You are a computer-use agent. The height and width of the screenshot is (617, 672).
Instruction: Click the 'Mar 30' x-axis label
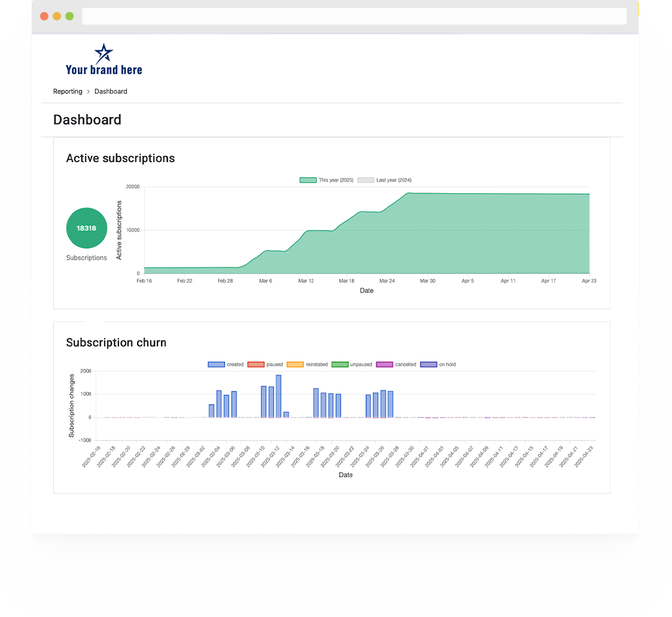click(427, 281)
